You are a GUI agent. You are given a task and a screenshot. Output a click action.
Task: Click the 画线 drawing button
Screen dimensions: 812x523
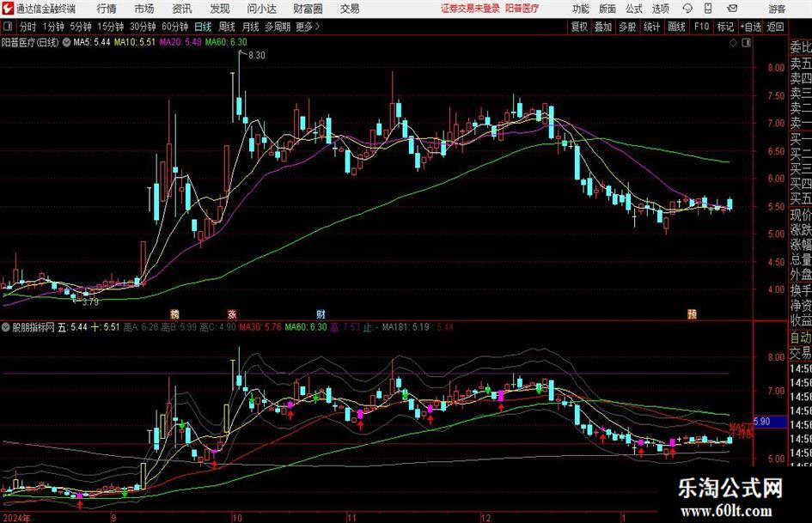click(676, 27)
